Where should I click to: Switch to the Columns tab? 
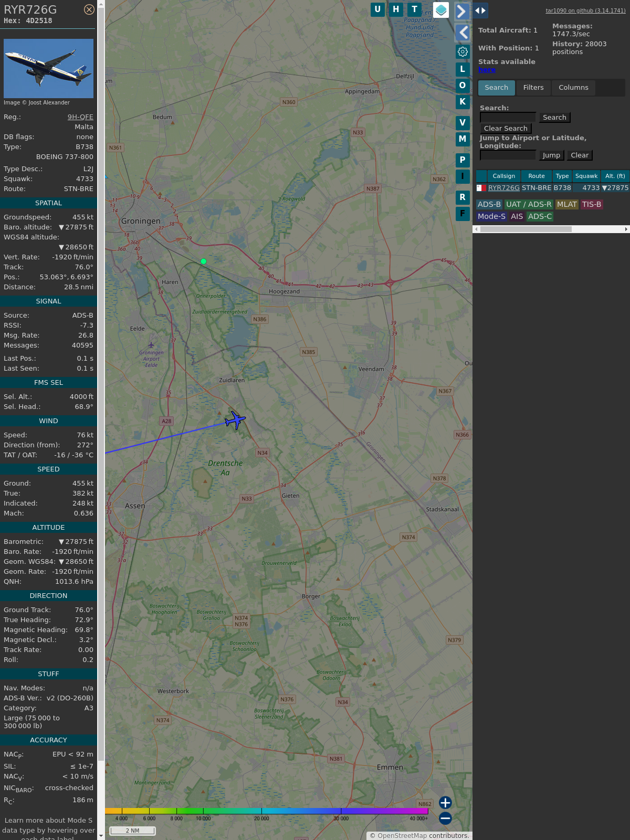coord(573,88)
